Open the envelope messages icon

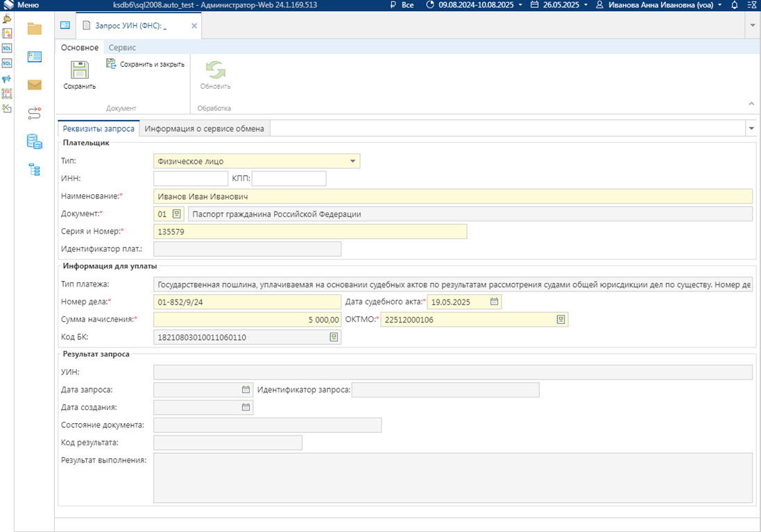(35, 85)
